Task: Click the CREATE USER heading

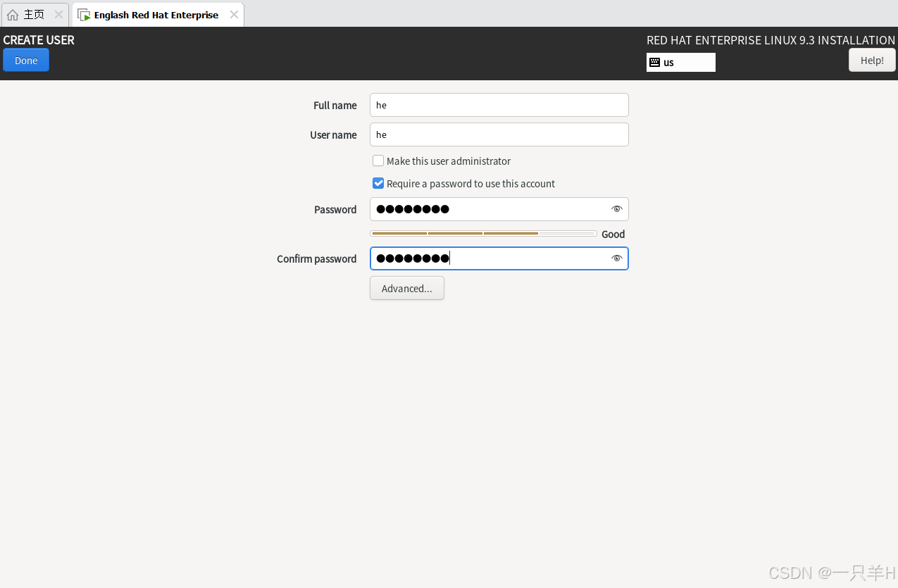Action: point(39,40)
